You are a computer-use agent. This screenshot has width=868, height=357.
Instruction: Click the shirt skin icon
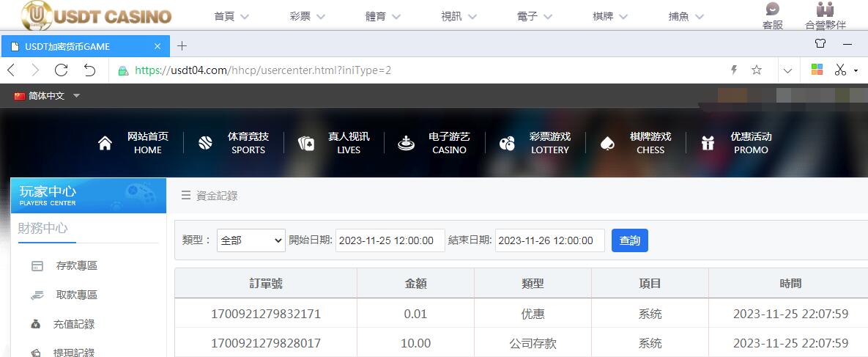click(820, 44)
